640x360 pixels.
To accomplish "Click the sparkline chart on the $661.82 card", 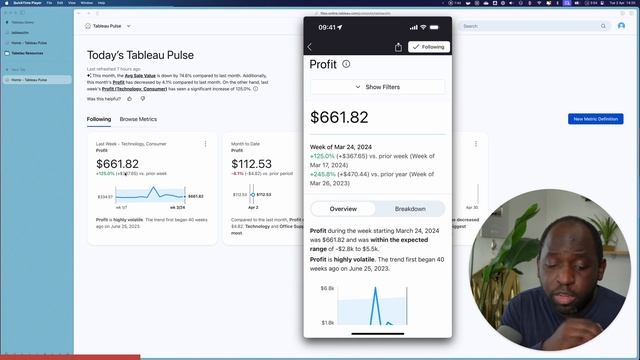I will 150,195.
